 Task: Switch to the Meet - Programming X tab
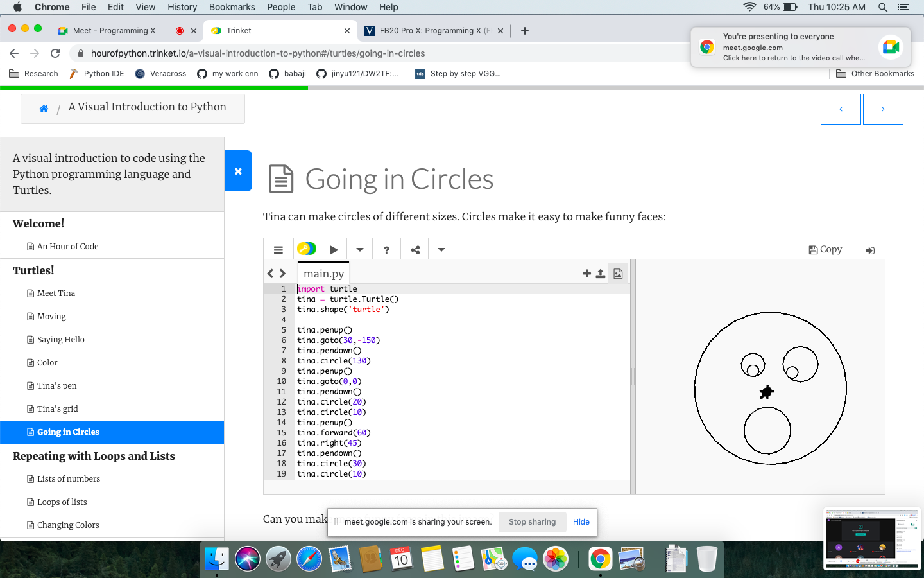point(114,31)
